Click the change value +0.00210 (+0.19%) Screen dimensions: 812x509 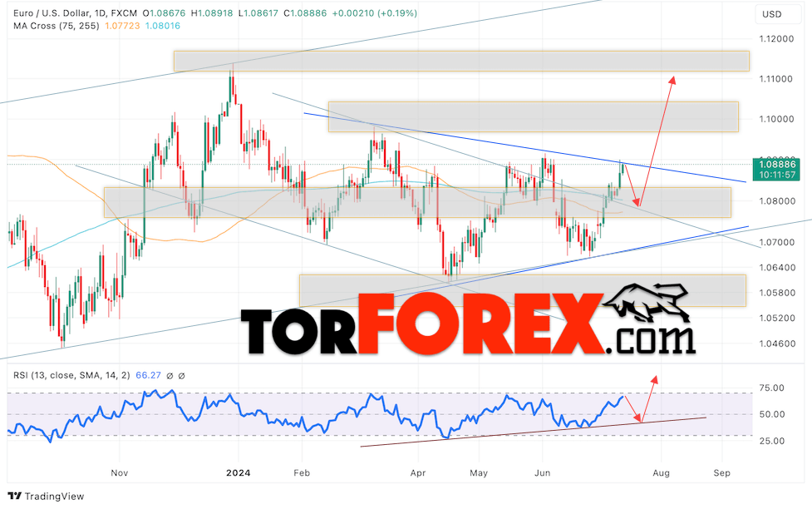pos(374,13)
